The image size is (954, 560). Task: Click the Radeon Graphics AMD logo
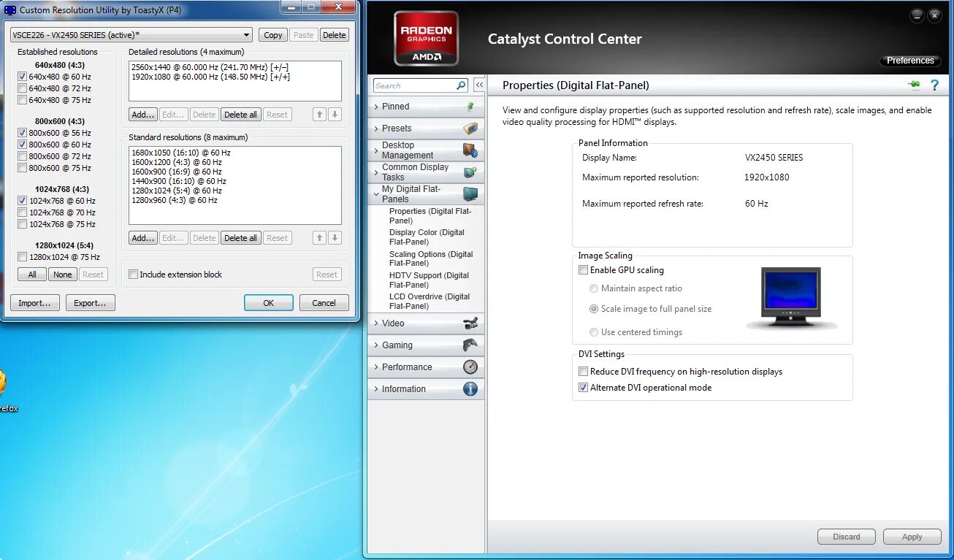(x=427, y=39)
